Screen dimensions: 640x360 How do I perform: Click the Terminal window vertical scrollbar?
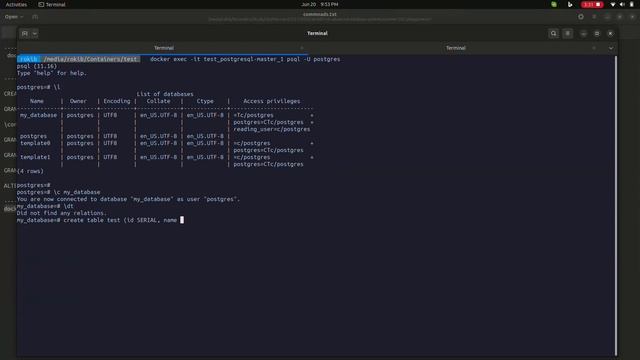616,205
